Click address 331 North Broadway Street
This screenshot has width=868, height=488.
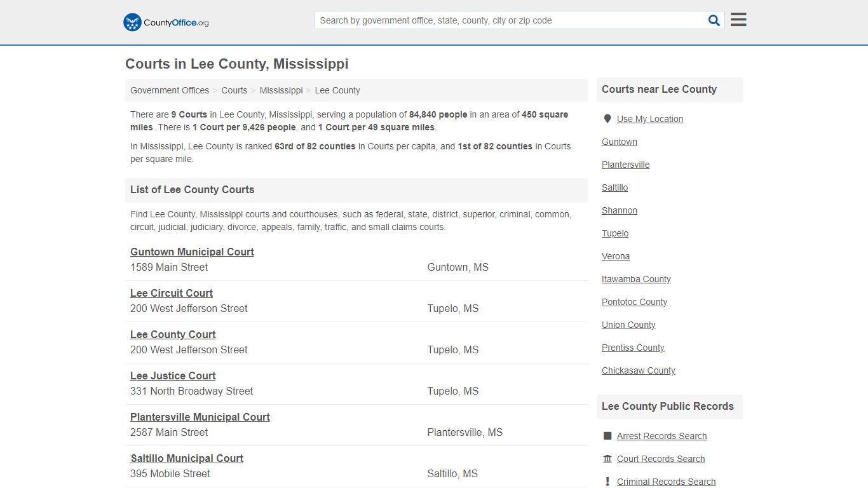click(192, 391)
